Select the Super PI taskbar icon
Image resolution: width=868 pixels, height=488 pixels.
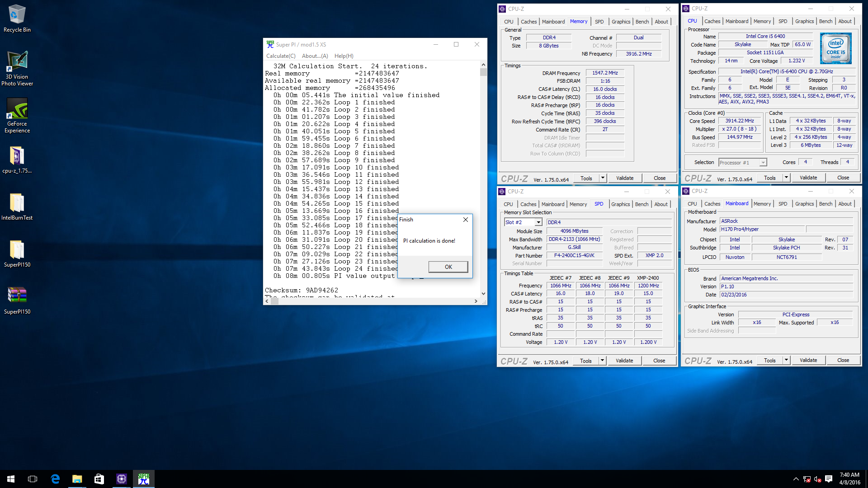point(144,479)
